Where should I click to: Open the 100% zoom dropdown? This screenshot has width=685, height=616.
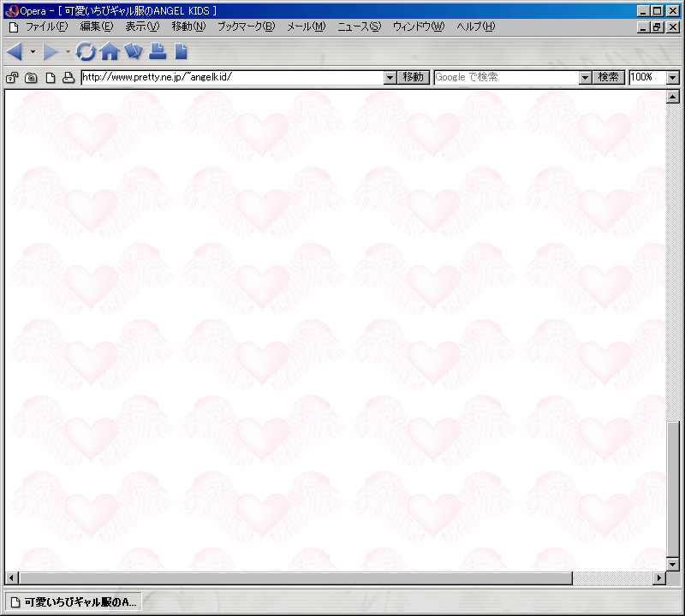point(673,78)
